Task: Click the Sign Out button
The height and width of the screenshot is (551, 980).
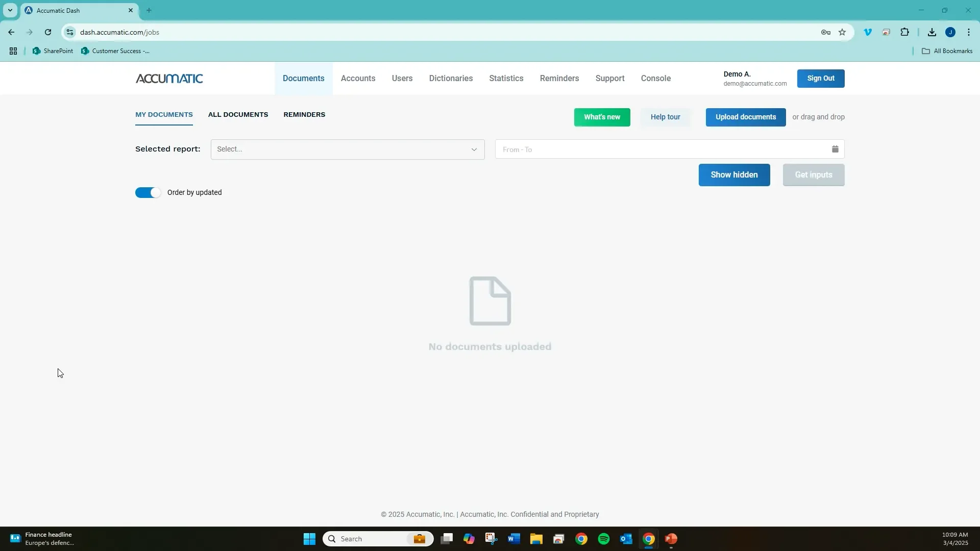Action: pyautogui.click(x=821, y=78)
